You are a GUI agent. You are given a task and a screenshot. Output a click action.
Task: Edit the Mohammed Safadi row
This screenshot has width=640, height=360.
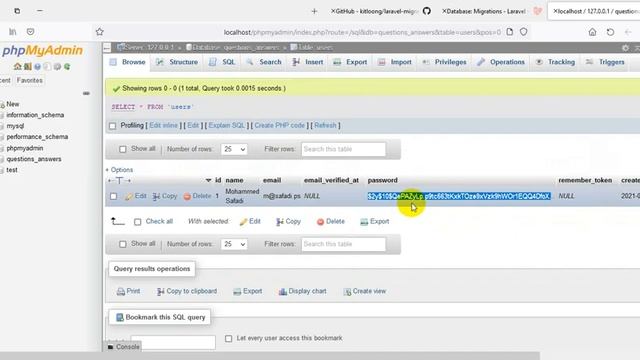click(136, 196)
